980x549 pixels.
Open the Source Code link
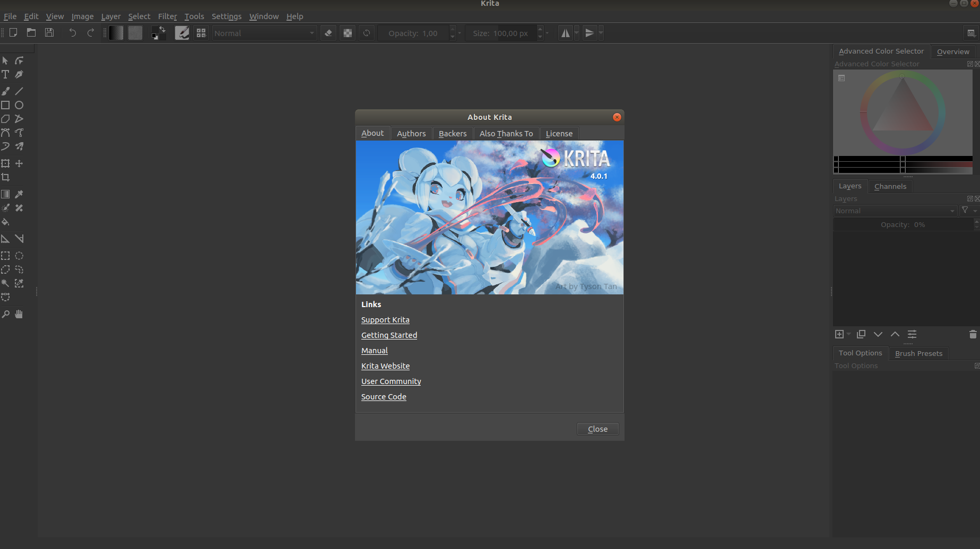384,397
